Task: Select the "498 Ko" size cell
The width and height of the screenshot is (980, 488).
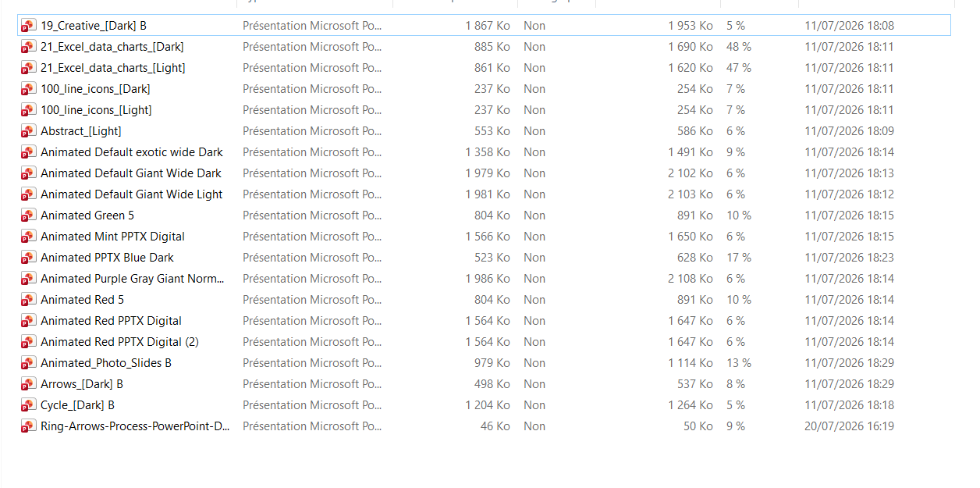Action: (492, 384)
